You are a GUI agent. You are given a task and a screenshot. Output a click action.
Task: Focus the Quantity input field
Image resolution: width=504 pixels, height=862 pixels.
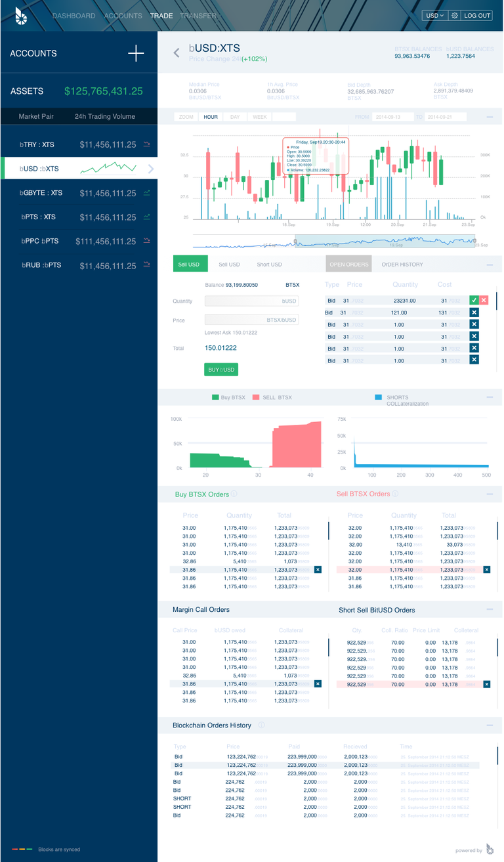pos(252,301)
